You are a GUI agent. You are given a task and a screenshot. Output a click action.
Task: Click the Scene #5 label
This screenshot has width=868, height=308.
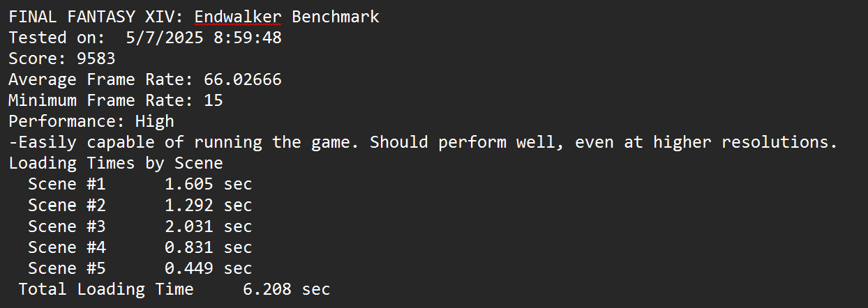click(x=67, y=268)
